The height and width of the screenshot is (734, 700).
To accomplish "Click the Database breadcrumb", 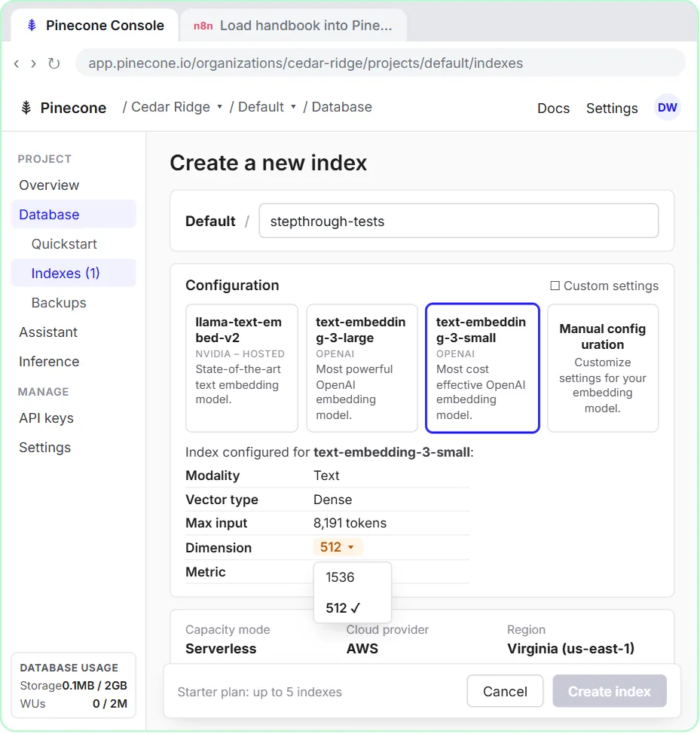I will [x=341, y=107].
